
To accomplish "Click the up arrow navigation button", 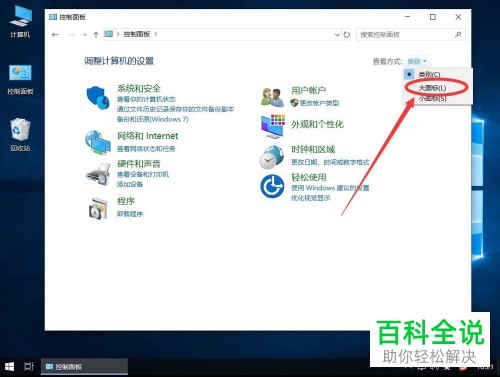I will [x=96, y=35].
